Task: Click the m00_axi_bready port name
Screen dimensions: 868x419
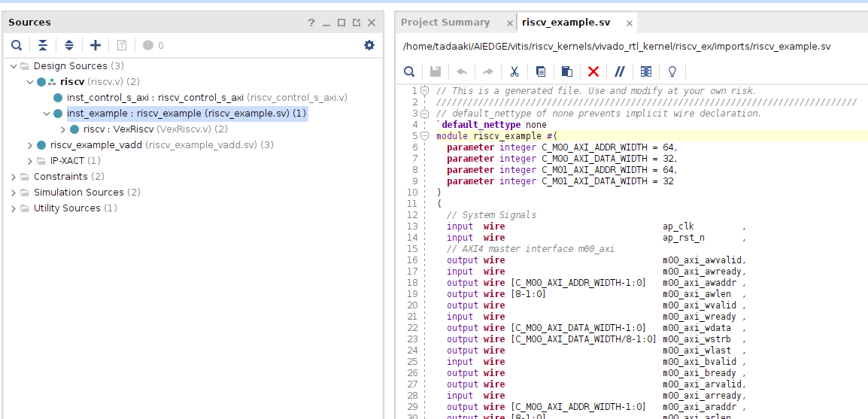Action: (x=700, y=373)
